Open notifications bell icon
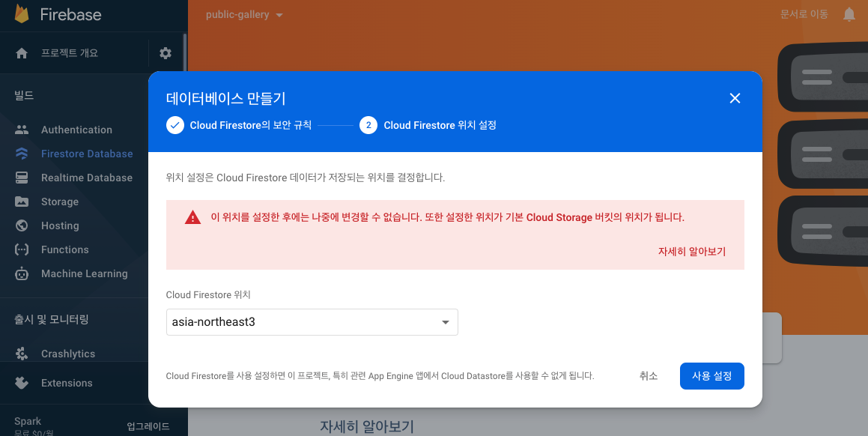Viewport: 868px width, 436px height. click(x=849, y=14)
